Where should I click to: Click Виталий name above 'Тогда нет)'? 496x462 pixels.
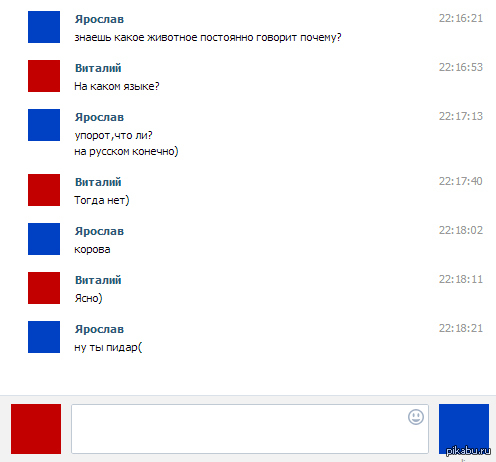click(98, 182)
